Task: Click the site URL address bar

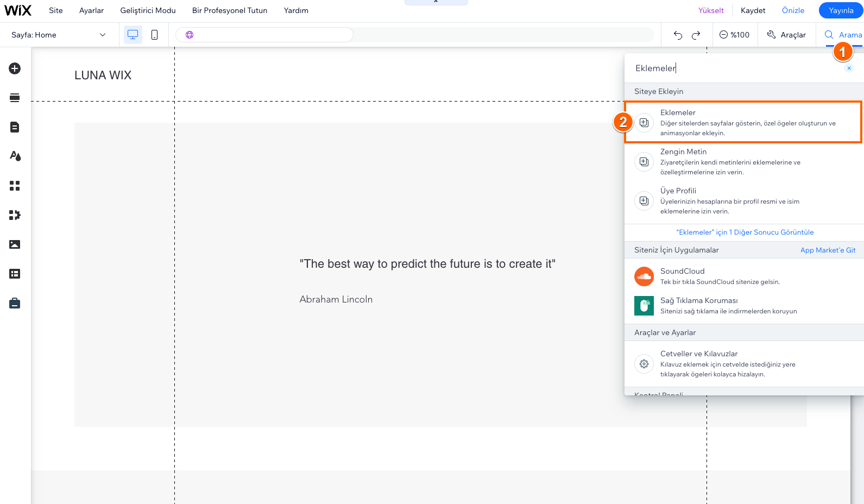Action: point(264,35)
